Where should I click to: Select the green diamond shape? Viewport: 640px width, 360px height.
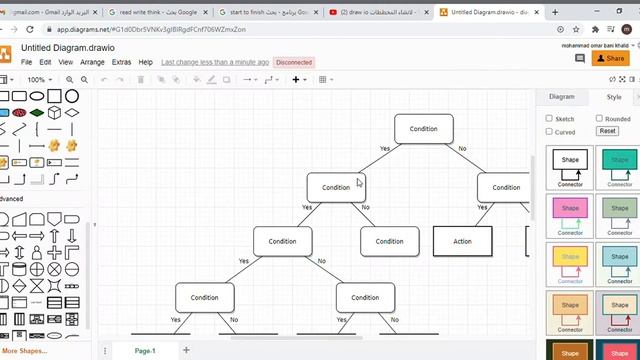pos(37,113)
